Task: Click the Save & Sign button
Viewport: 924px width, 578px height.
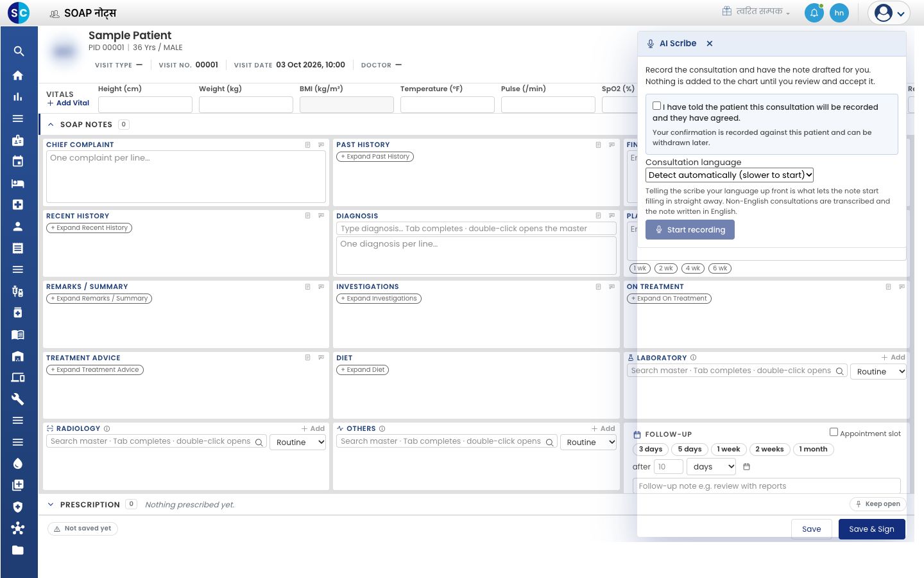Action: pos(871,529)
